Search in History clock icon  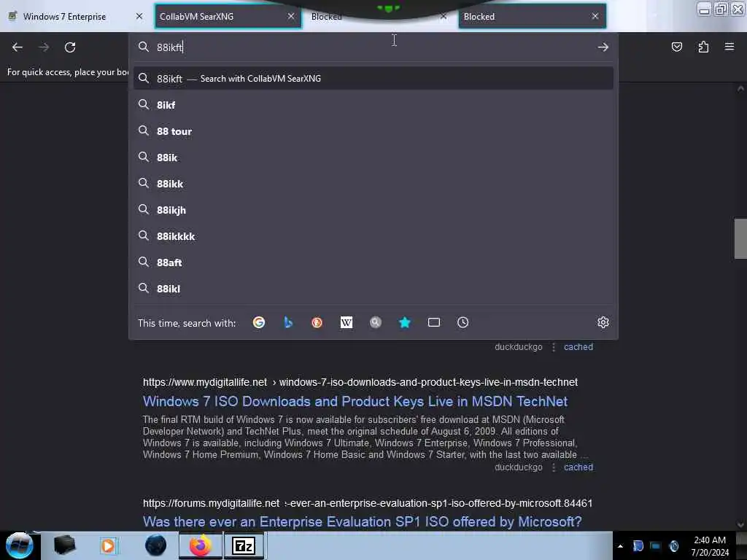coord(462,323)
